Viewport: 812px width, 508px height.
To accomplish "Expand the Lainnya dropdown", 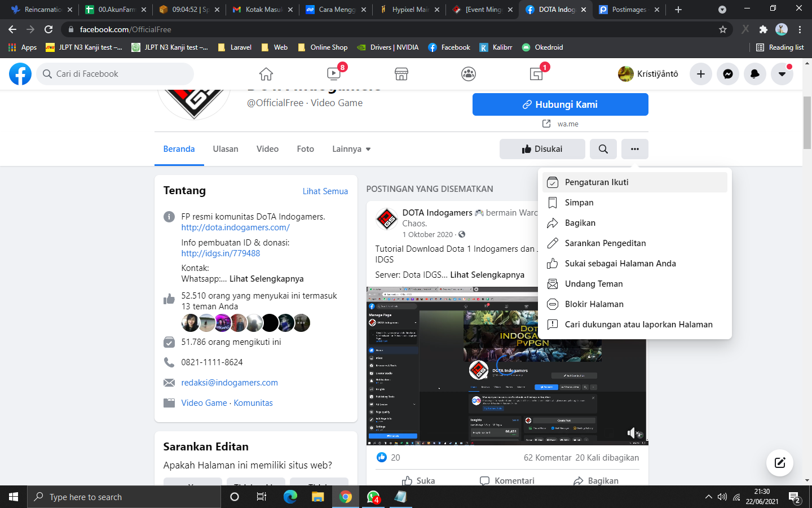I will coord(351,149).
